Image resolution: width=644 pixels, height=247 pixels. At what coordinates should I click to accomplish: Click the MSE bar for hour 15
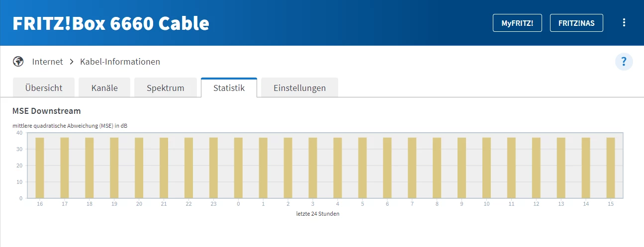tap(611, 168)
